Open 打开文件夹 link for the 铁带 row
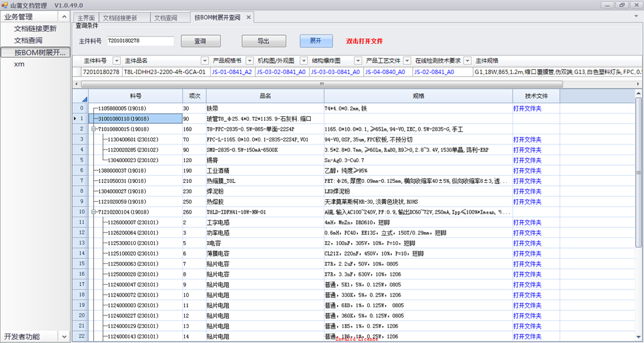This screenshot has height=343, width=644. pyautogui.click(x=526, y=108)
